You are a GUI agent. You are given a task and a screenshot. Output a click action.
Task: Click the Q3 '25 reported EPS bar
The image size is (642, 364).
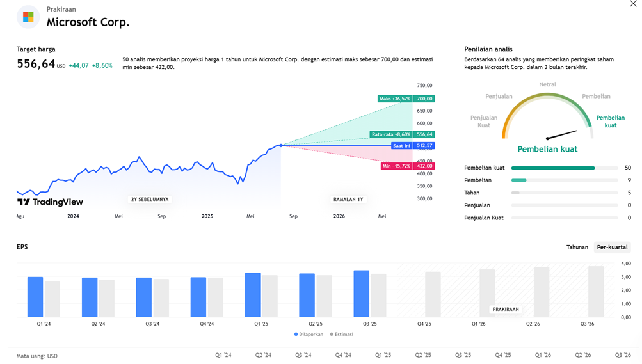[x=362, y=294]
